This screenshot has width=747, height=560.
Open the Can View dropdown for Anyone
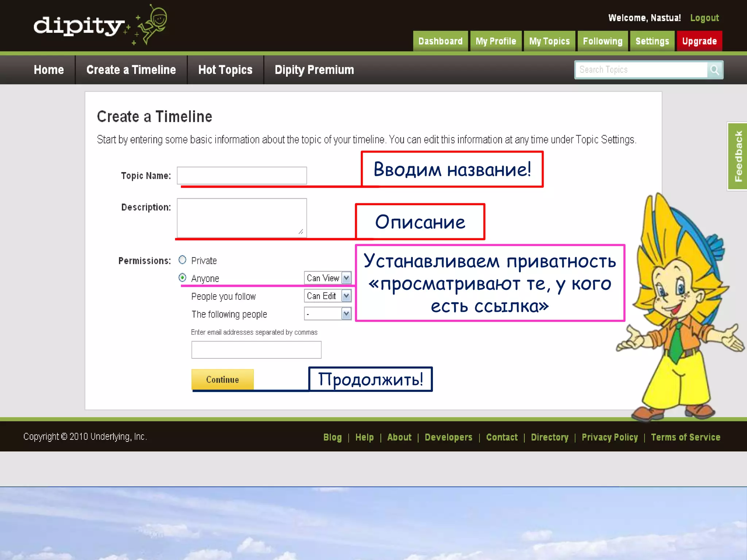click(x=328, y=278)
